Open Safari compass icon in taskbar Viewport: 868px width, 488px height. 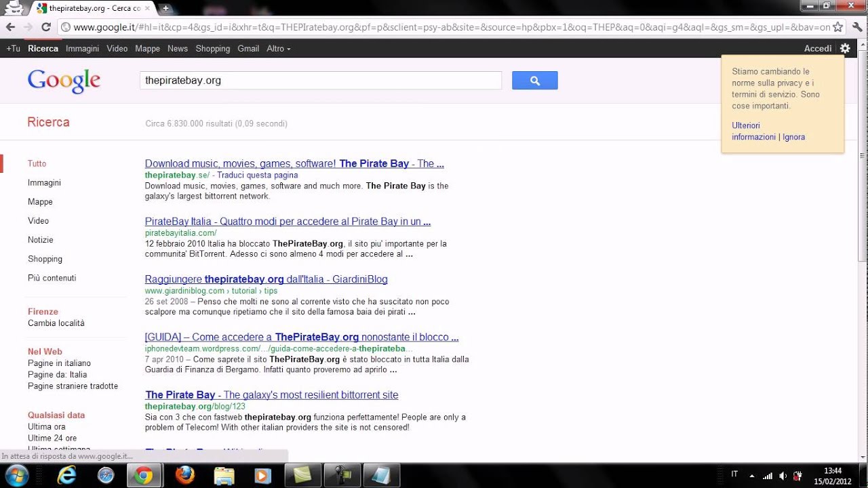pos(106,476)
